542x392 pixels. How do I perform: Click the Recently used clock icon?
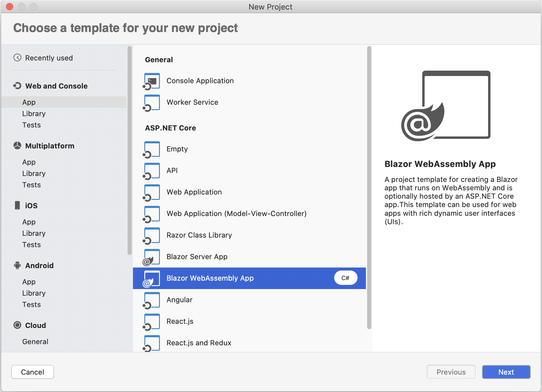17,58
